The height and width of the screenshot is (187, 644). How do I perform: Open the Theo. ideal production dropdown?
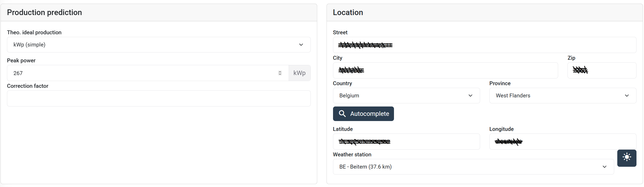pos(158,45)
